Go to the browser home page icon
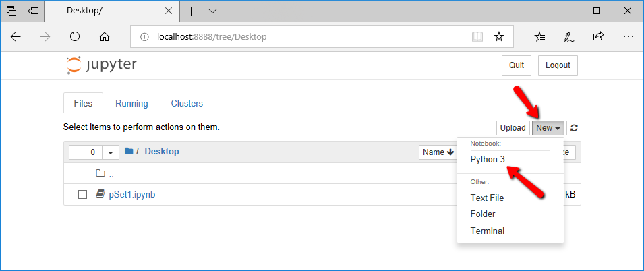 click(105, 37)
